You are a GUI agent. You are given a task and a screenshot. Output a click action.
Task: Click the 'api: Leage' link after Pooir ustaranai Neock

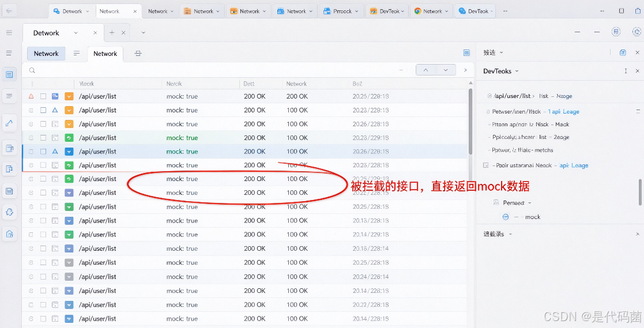click(x=574, y=165)
